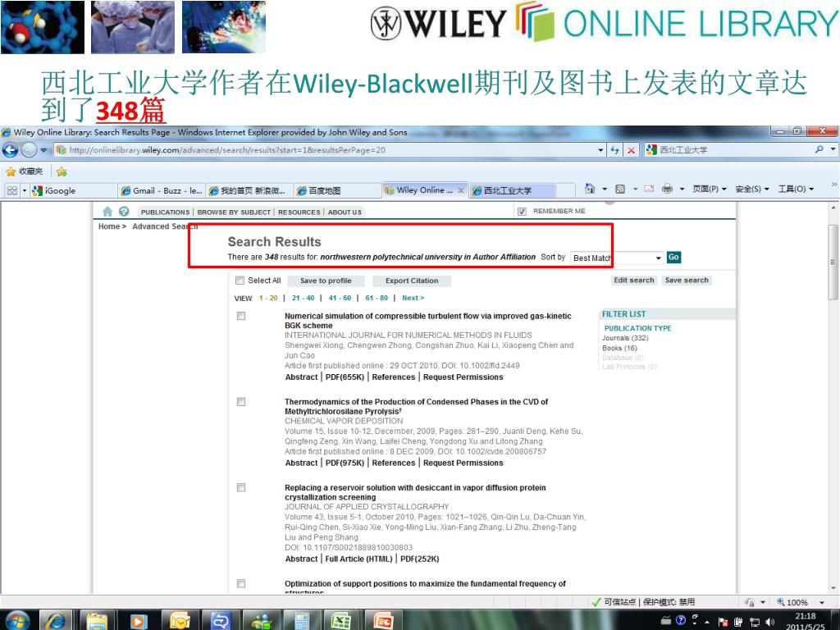Show hidden tray icons arrow
The image size is (840, 630).
707,622
